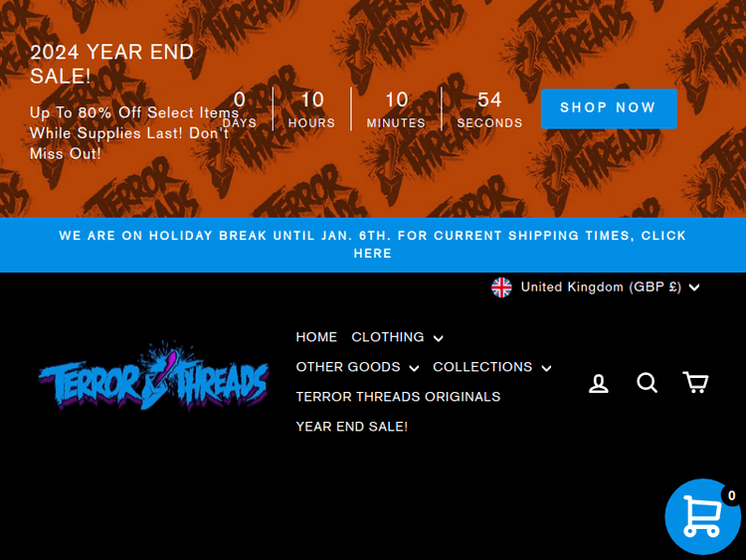Click the Clothing menu label

(x=388, y=337)
